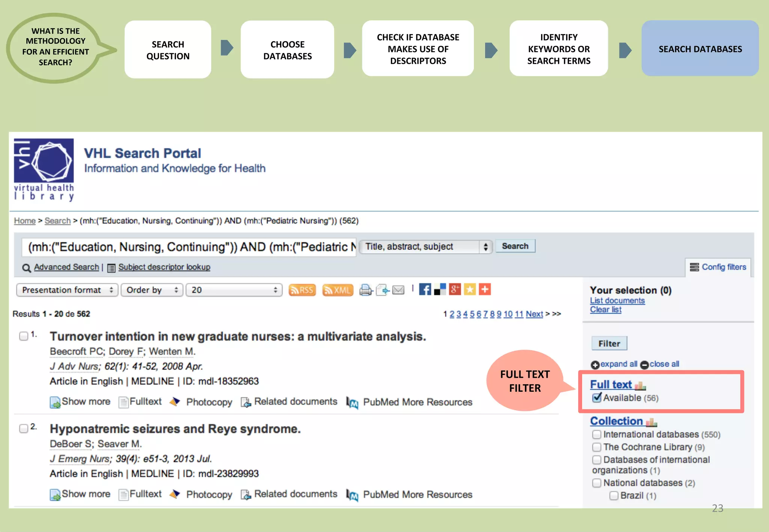
Task: Click into the search query input field
Action: tap(189, 247)
